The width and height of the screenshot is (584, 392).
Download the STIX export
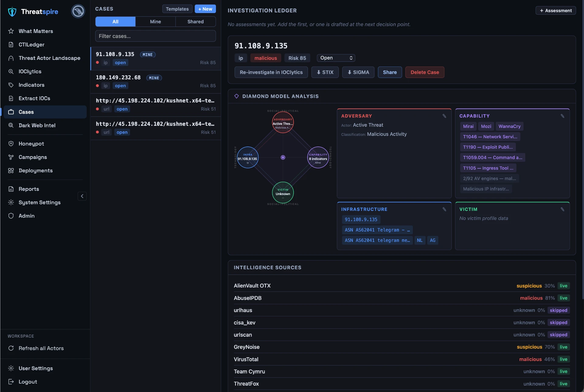(x=325, y=72)
